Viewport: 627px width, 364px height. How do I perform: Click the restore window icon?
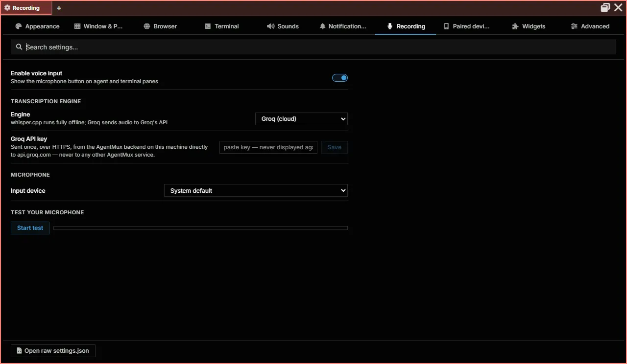pos(605,8)
